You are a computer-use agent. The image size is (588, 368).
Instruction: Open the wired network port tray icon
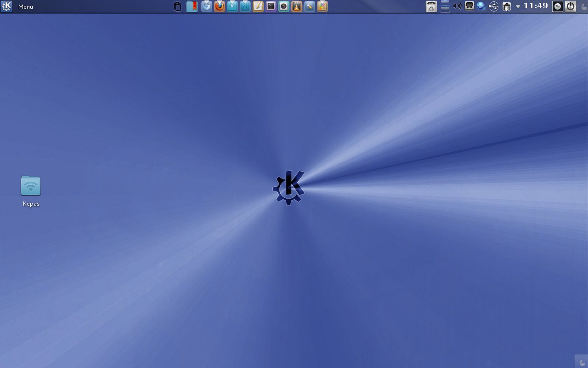(469, 6)
